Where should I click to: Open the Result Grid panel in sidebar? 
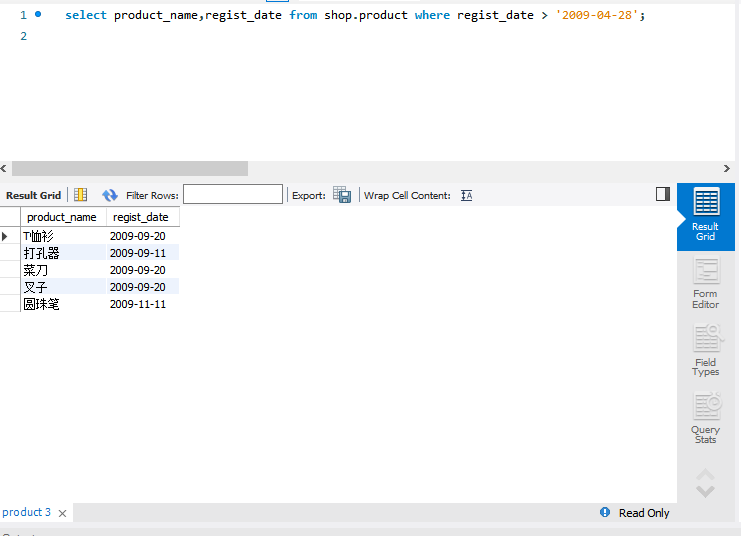(706, 216)
